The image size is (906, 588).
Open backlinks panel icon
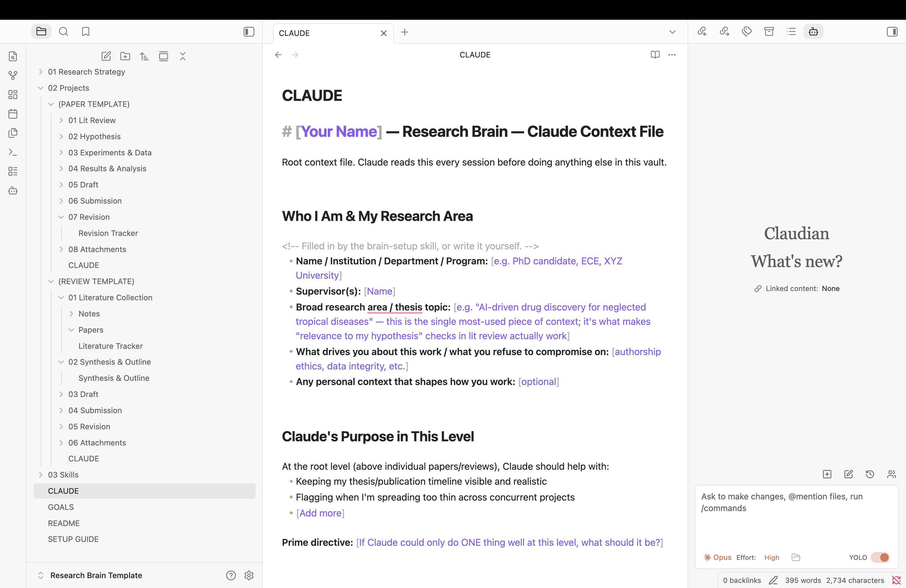tap(702, 31)
